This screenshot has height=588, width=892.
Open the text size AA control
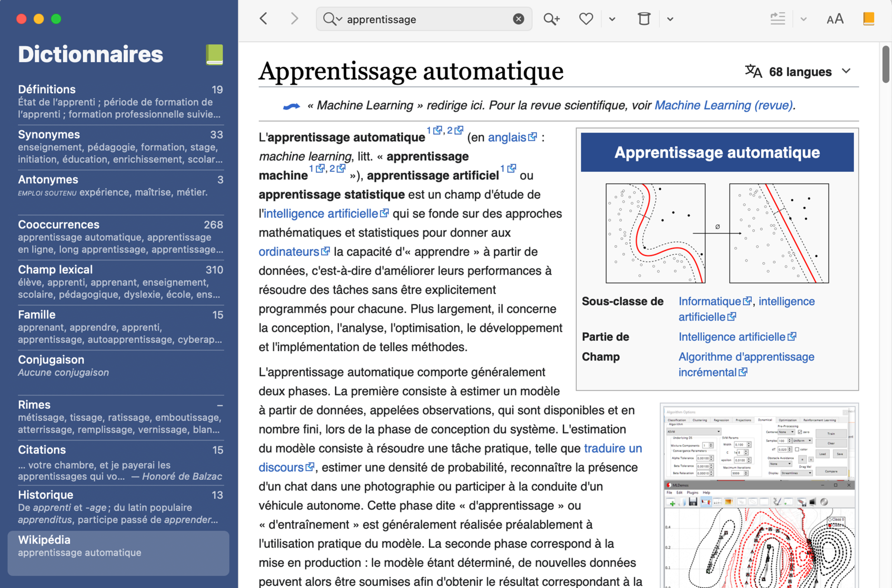point(834,19)
